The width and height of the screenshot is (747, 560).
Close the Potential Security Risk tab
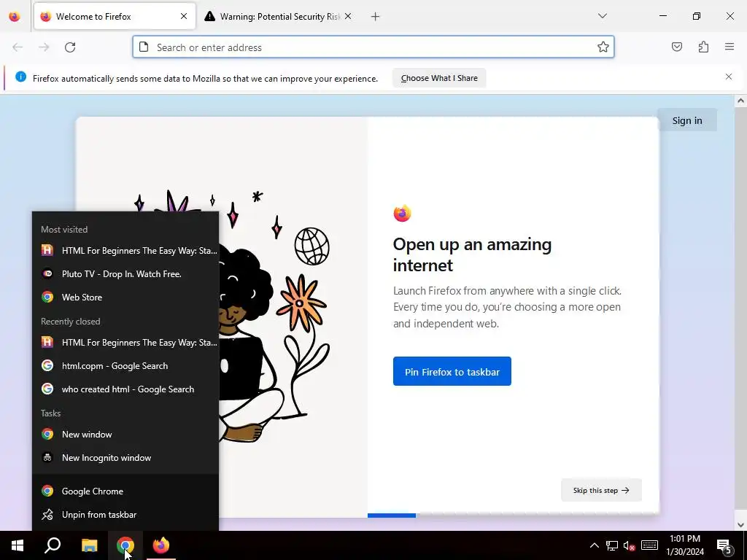tap(348, 16)
